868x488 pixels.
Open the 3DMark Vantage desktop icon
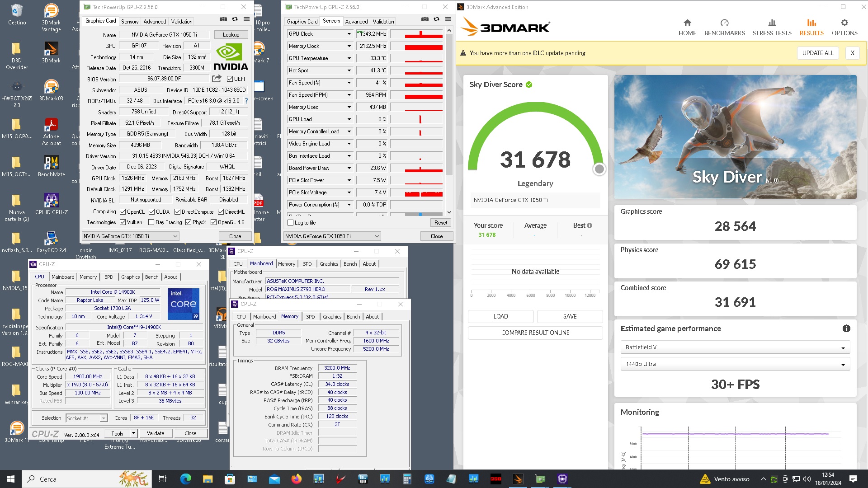51,18
